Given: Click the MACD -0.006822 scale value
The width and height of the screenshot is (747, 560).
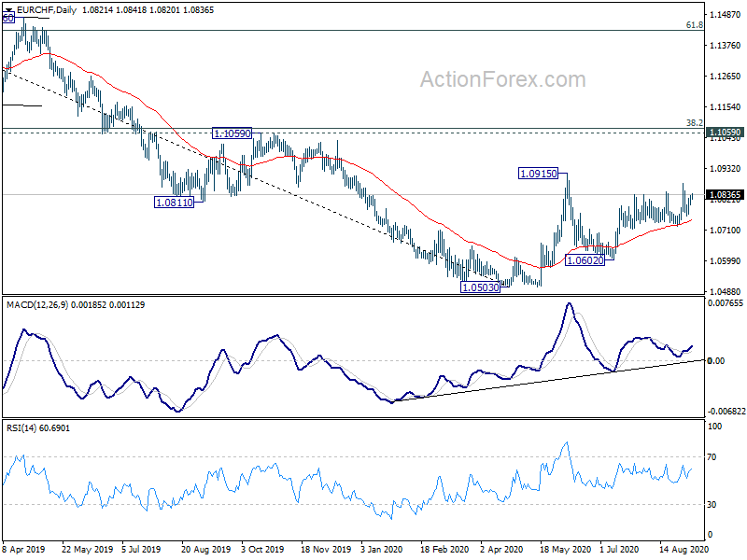Looking at the screenshot, I should (x=726, y=411).
